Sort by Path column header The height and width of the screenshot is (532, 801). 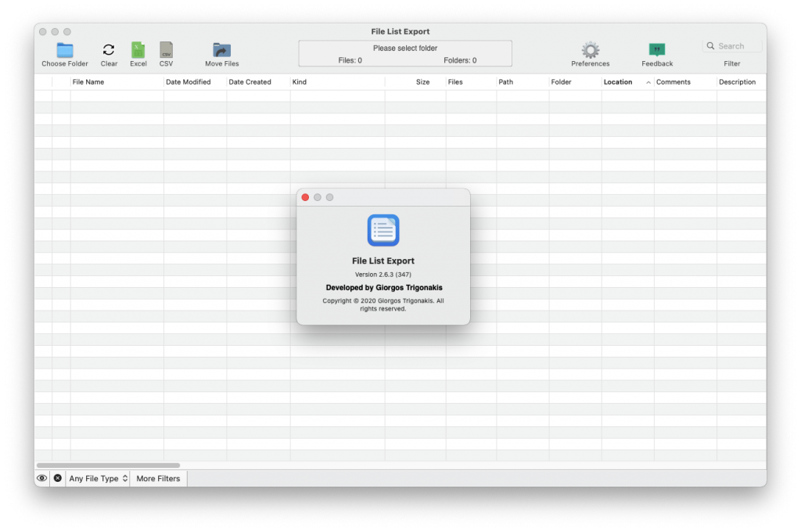[x=523, y=82]
